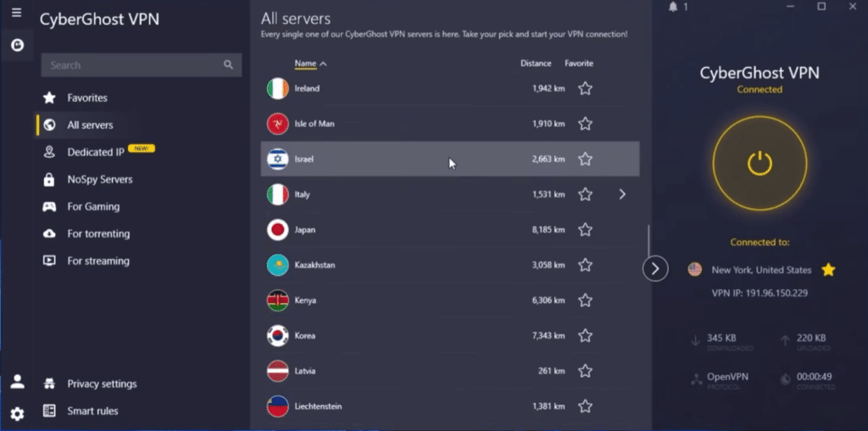Favorite the Ireland server star
The width and height of the screenshot is (868, 431).
(x=585, y=88)
